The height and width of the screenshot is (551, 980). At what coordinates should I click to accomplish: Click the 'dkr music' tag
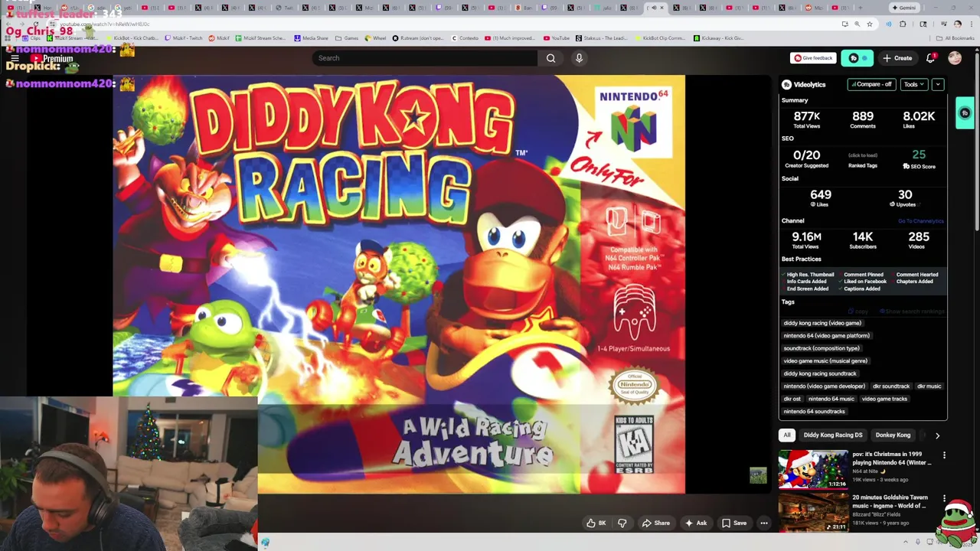click(x=929, y=386)
